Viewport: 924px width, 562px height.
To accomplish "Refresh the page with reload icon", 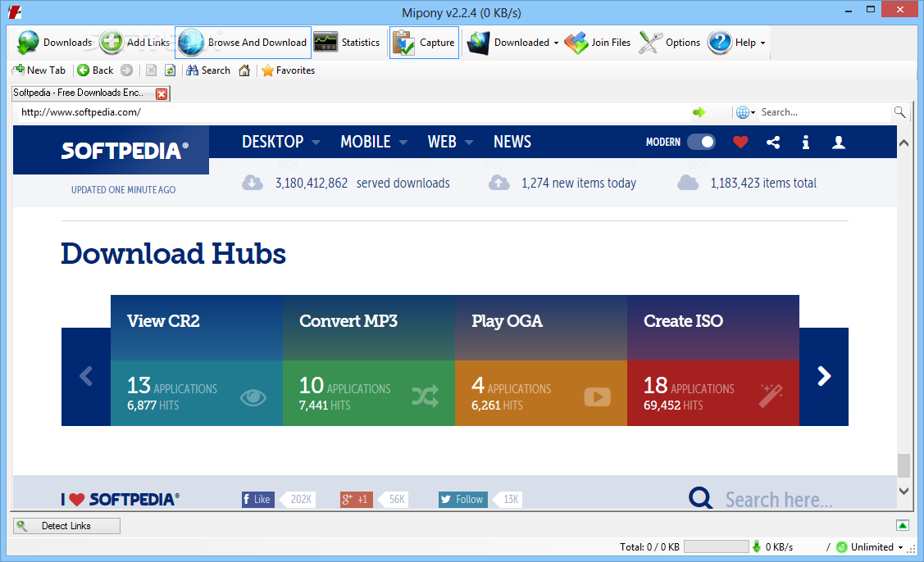I will click(x=170, y=70).
